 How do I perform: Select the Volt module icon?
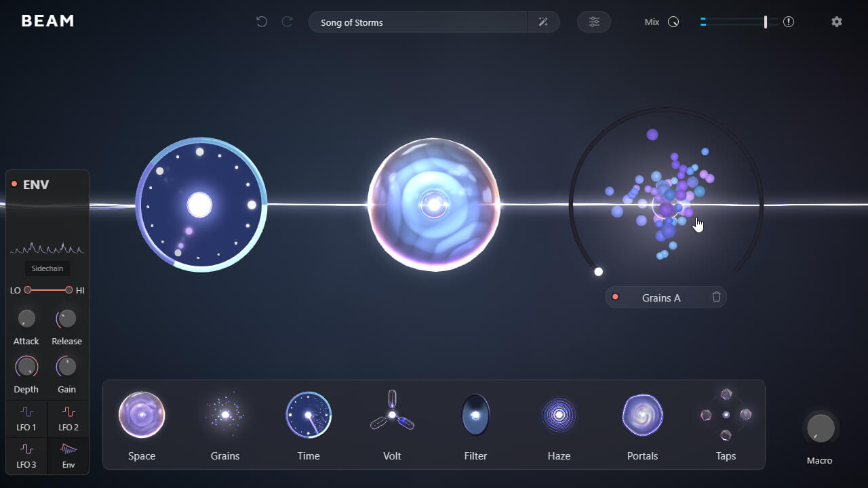[x=392, y=415]
